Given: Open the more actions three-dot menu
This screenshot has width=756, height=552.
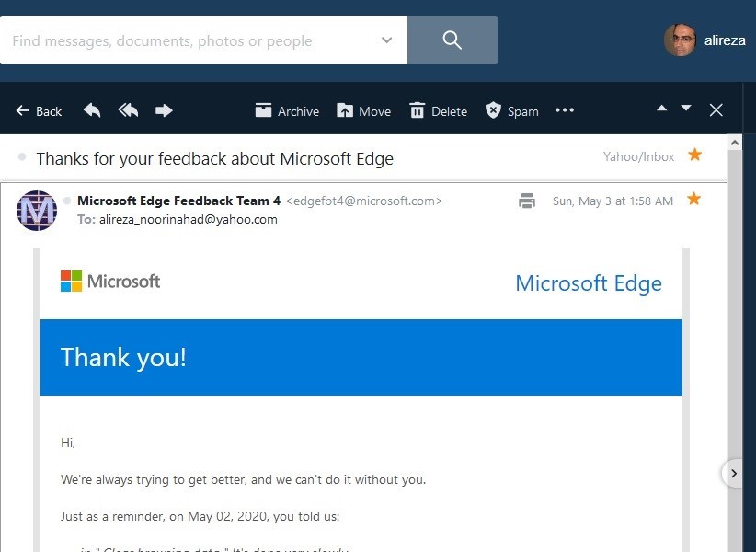Looking at the screenshot, I should (565, 110).
